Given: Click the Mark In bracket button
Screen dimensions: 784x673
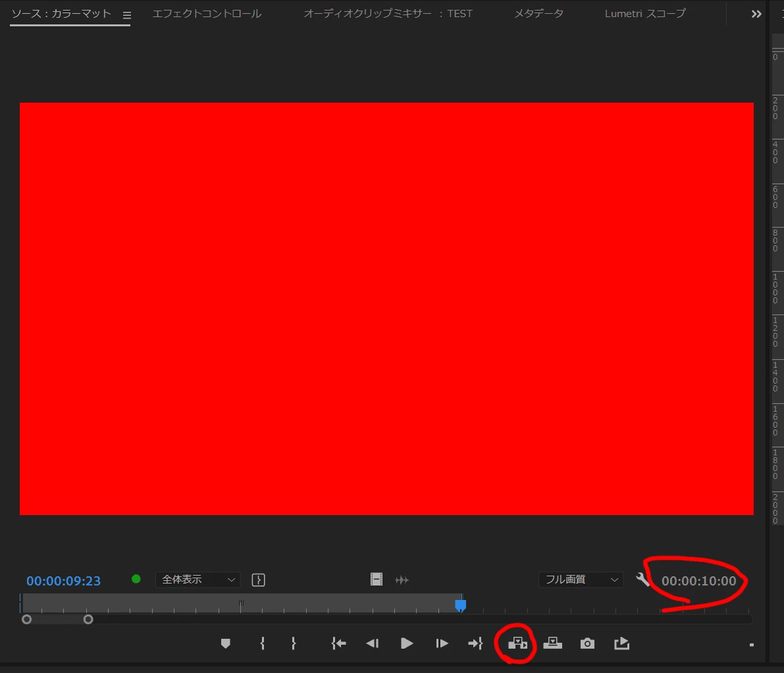Looking at the screenshot, I should point(263,643).
